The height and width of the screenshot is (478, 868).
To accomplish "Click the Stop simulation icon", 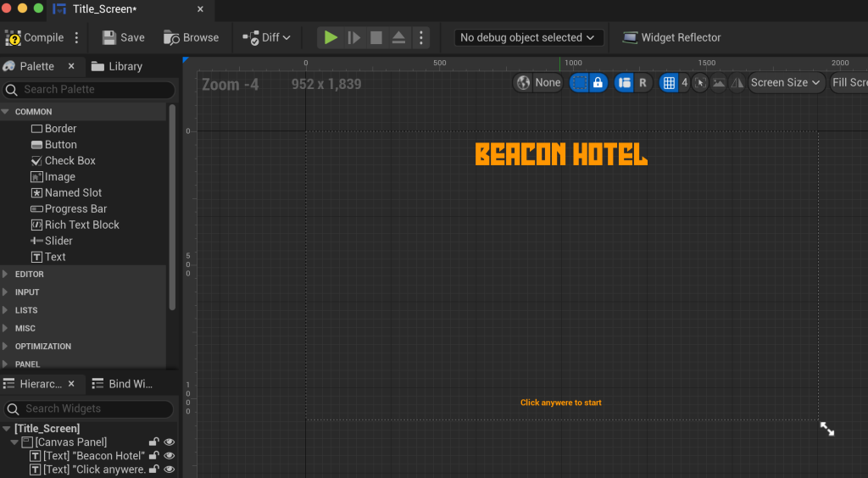I will point(376,37).
